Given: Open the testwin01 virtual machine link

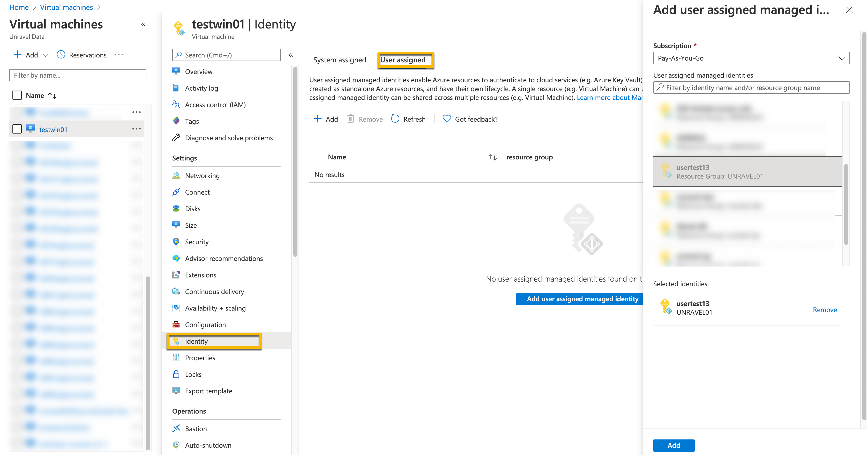Looking at the screenshot, I should tap(53, 129).
